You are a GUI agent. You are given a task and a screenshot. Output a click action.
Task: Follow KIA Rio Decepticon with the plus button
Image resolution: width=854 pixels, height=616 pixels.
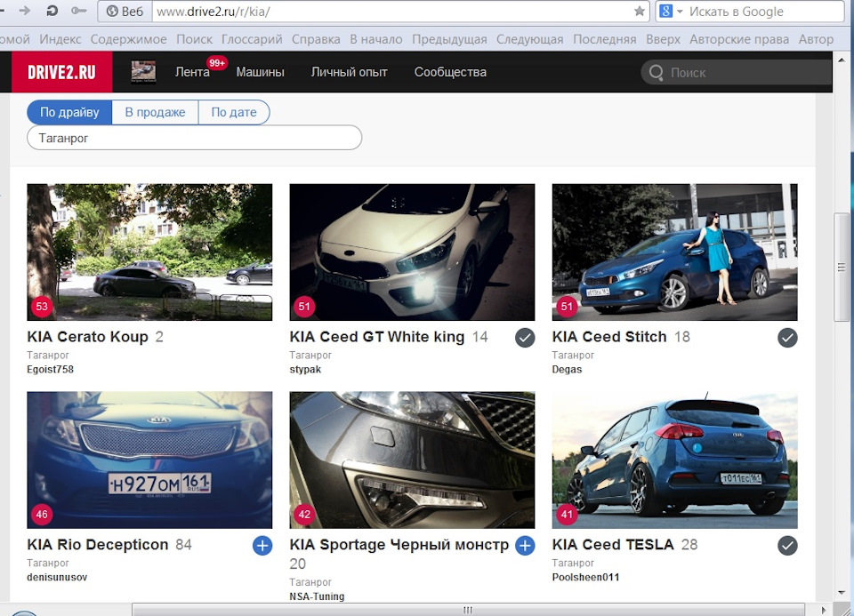click(x=262, y=545)
